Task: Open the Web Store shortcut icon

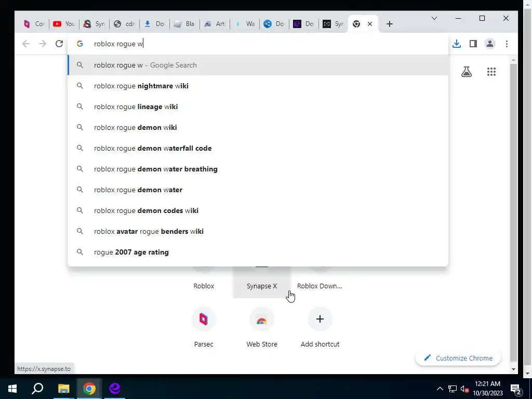Action: [262, 319]
